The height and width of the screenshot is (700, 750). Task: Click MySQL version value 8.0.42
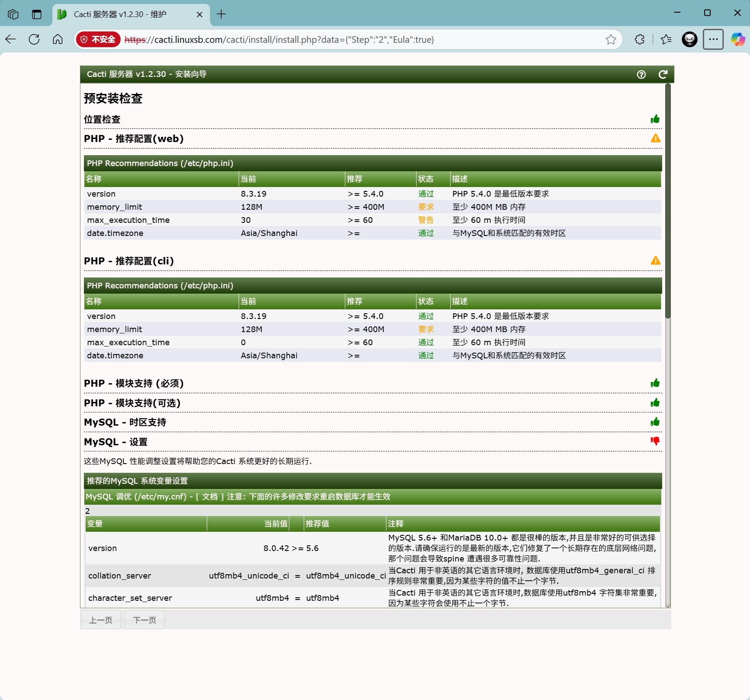276,548
